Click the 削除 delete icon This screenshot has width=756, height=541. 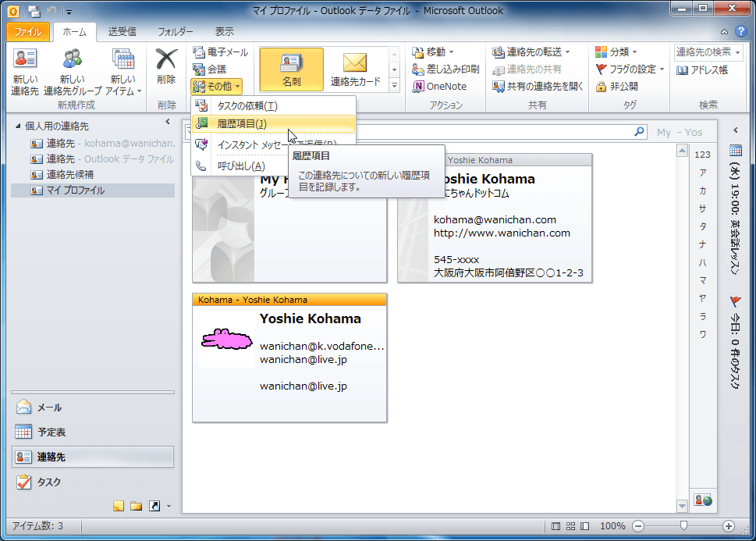pyautogui.click(x=166, y=66)
